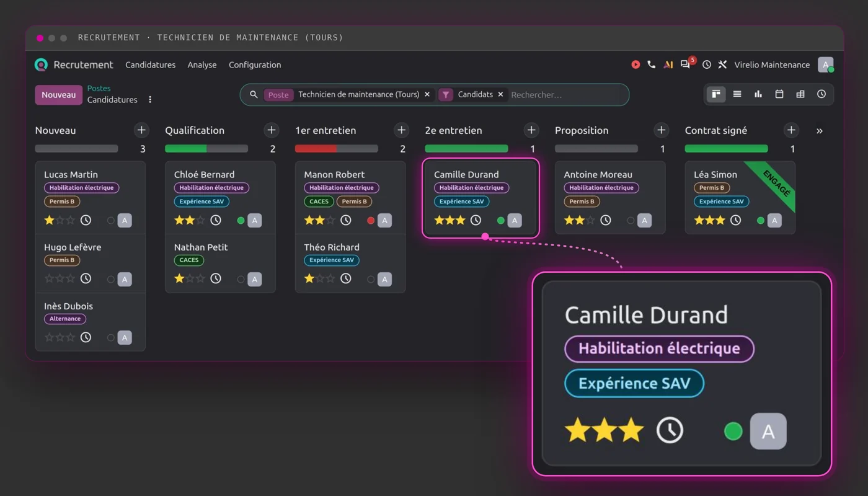Toggle second priority star on Nathan Petit
868x496 pixels.
point(190,279)
